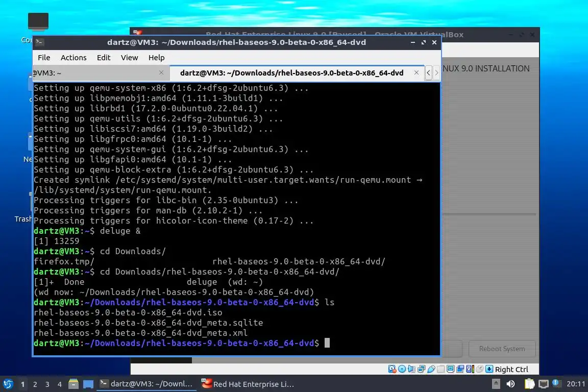Click 'Setting up qemu-utils' line
Screen dimensions: 588x392
click(x=158, y=118)
